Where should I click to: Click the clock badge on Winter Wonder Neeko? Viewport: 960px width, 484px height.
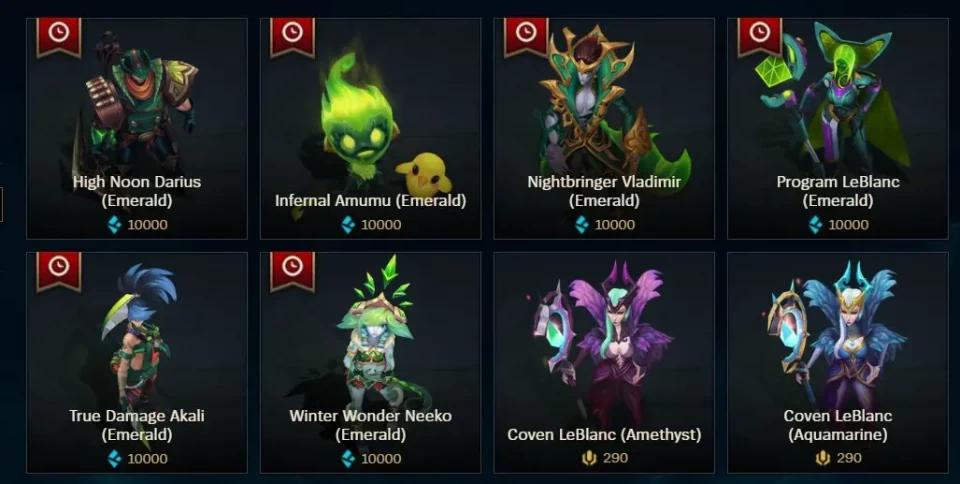[x=293, y=270]
